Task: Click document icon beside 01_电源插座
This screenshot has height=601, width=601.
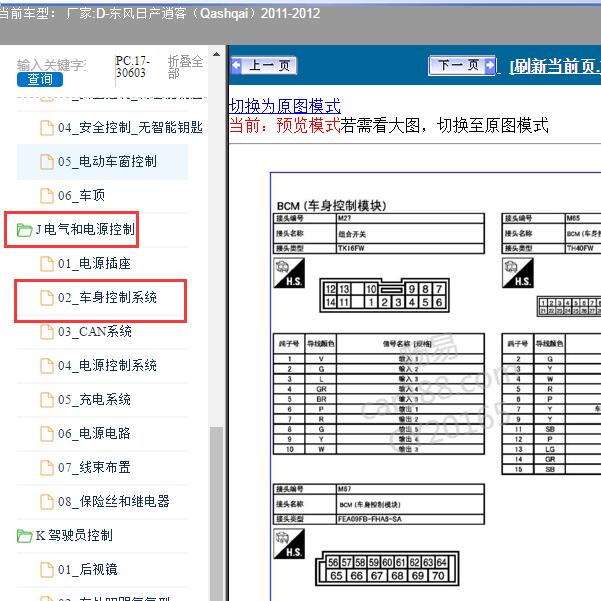Action: coord(47,264)
